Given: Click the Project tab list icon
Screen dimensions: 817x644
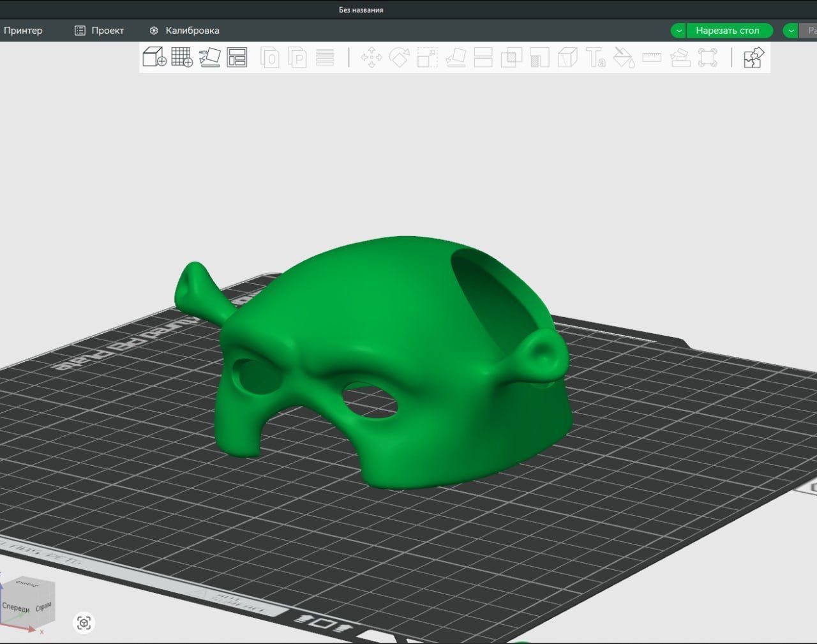Looking at the screenshot, I should click(80, 30).
